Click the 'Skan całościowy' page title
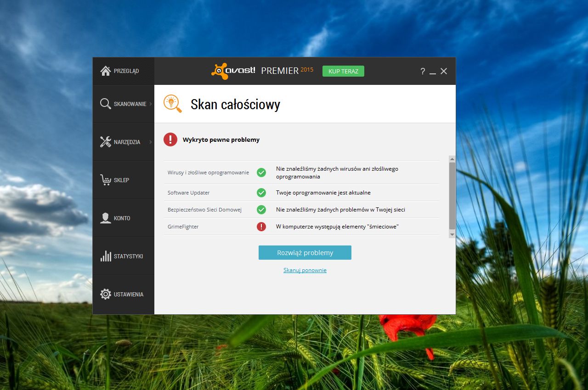This screenshot has width=588, height=390. 235,104
